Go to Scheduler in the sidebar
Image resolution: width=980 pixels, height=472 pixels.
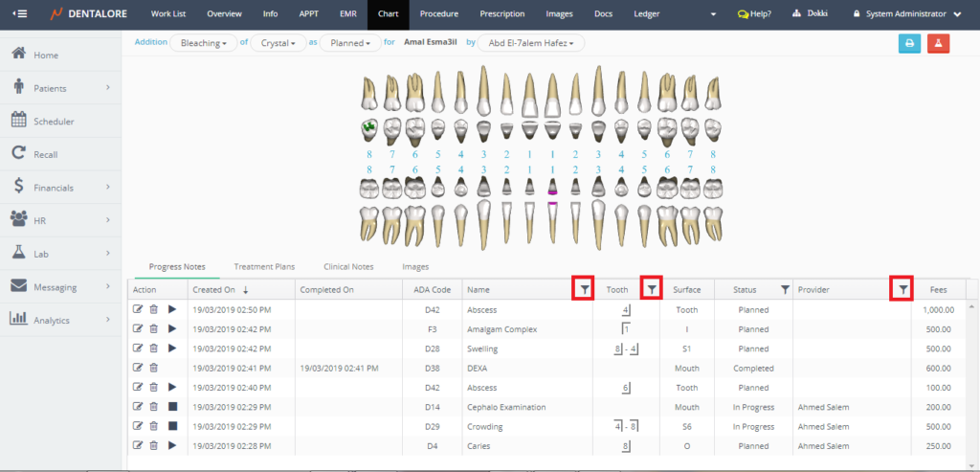click(x=54, y=122)
